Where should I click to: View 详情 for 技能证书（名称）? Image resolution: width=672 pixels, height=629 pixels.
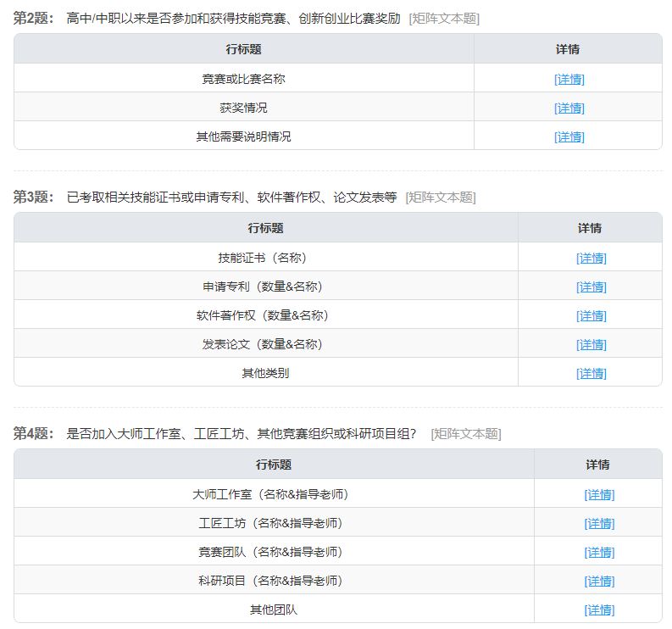[591, 258]
